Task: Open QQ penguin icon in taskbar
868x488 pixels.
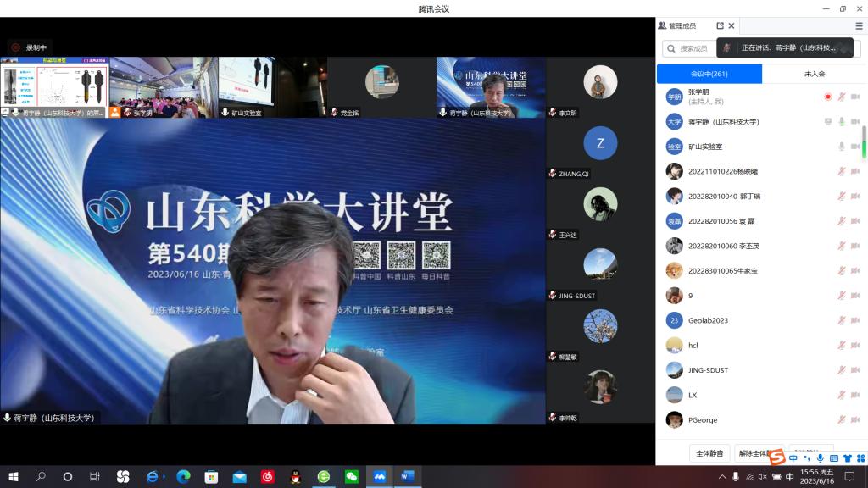Action: pos(295,477)
